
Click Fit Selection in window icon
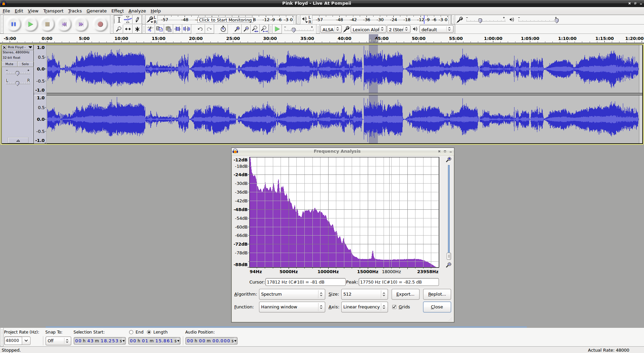click(x=255, y=29)
